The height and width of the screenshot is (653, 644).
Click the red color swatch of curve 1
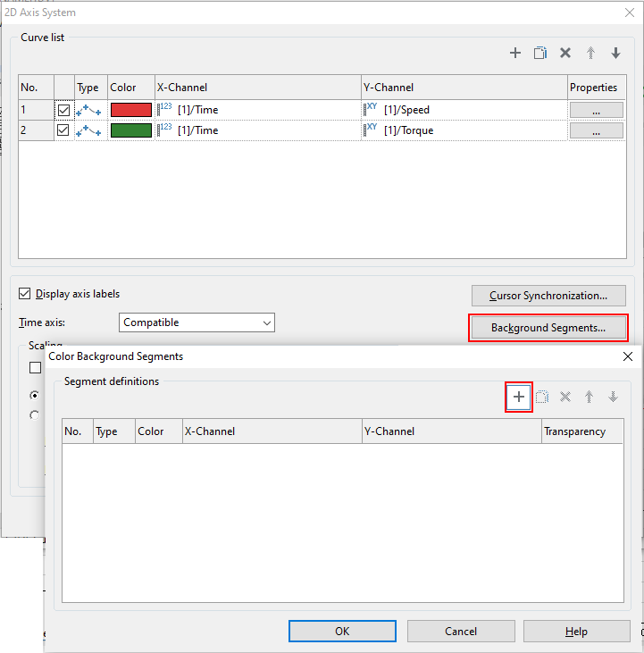coord(131,110)
